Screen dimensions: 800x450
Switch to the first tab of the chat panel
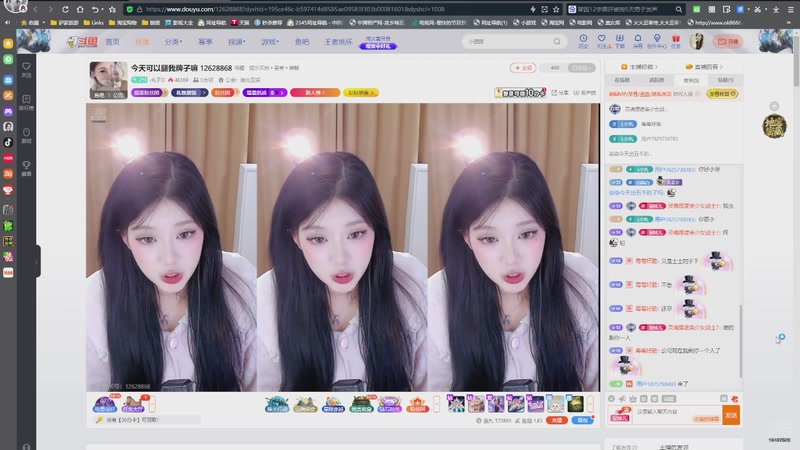tap(622, 80)
